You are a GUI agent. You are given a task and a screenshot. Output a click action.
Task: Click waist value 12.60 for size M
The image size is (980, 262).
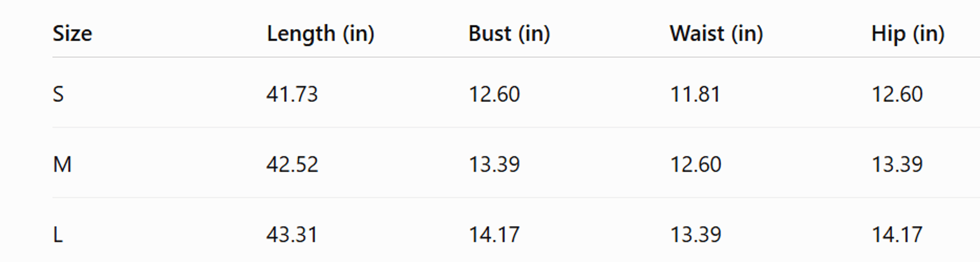[x=695, y=164]
